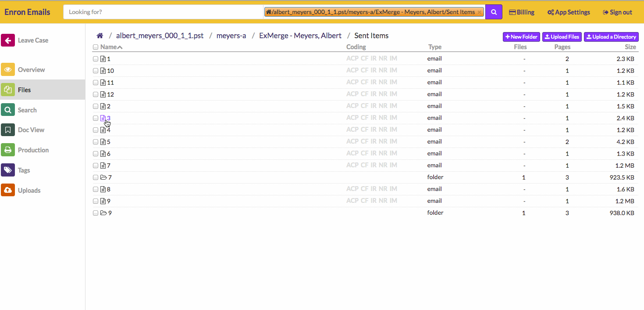This screenshot has height=310, width=644.
Task: Open Production printer icon
Action: [8, 150]
